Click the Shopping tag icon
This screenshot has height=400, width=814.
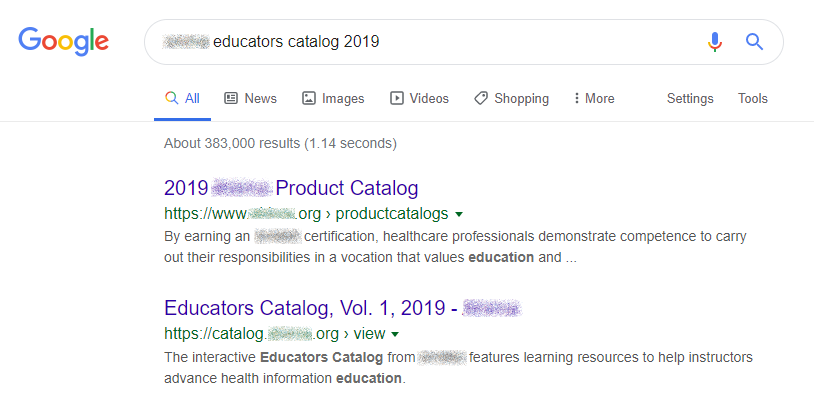481,98
